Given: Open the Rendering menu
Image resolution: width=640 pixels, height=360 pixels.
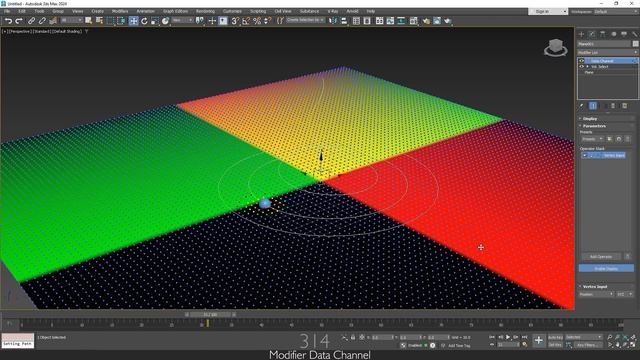Looking at the screenshot, I should pyautogui.click(x=205, y=11).
